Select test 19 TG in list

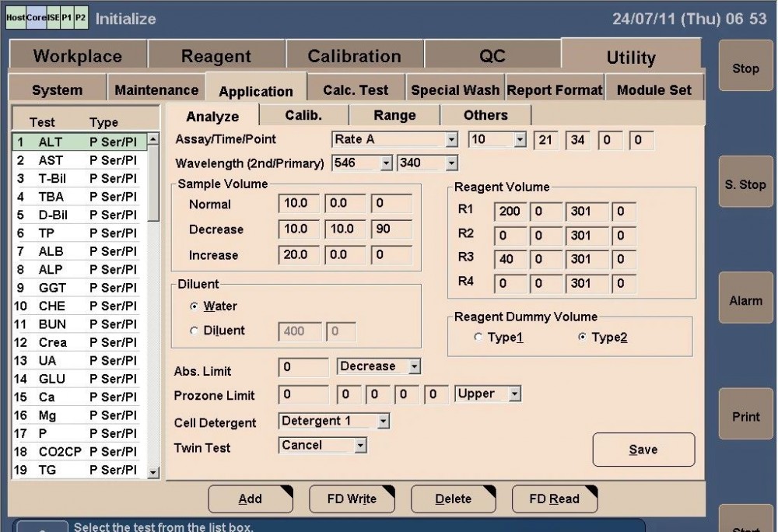click(79, 470)
